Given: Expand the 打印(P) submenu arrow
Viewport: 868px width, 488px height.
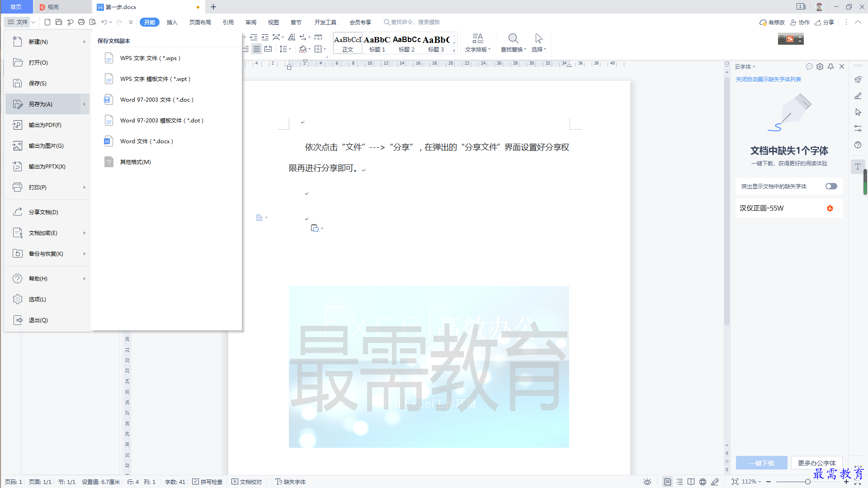Looking at the screenshot, I should pyautogui.click(x=84, y=188).
